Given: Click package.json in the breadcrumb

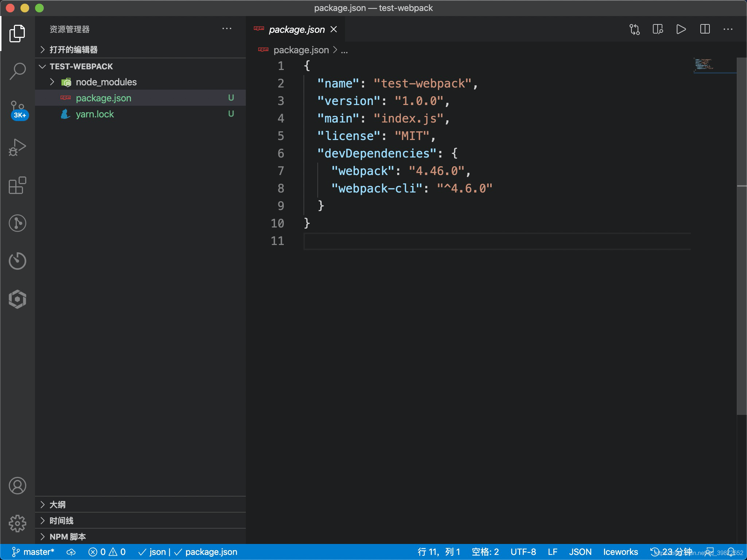Looking at the screenshot, I should [x=301, y=50].
